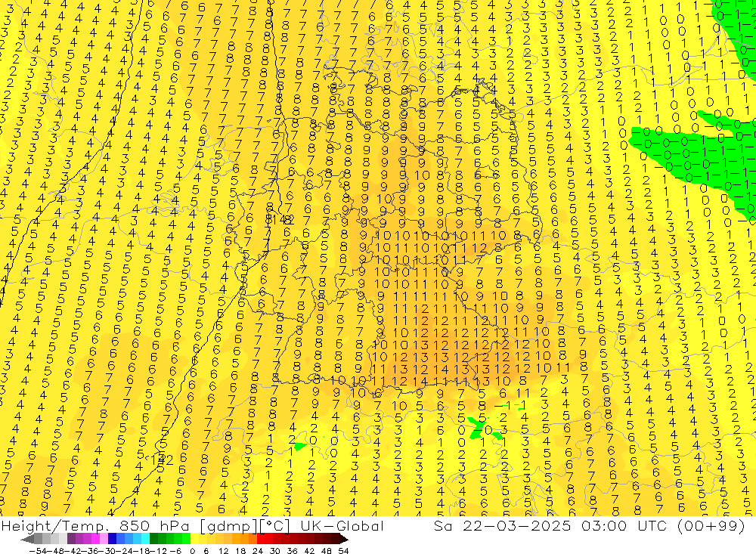Click the "<142" height contour label
This screenshot has height=554, width=756.
(x=159, y=460)
